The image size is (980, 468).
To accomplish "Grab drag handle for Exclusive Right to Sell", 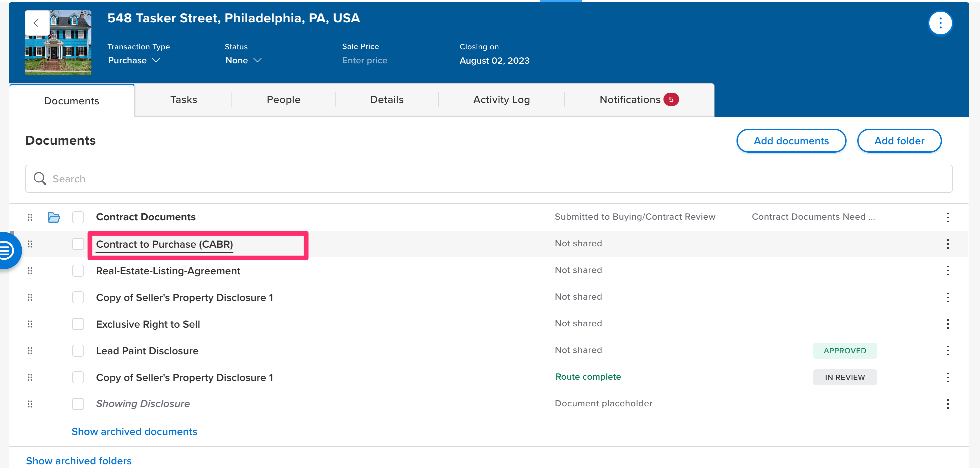I will pos(30,324).
